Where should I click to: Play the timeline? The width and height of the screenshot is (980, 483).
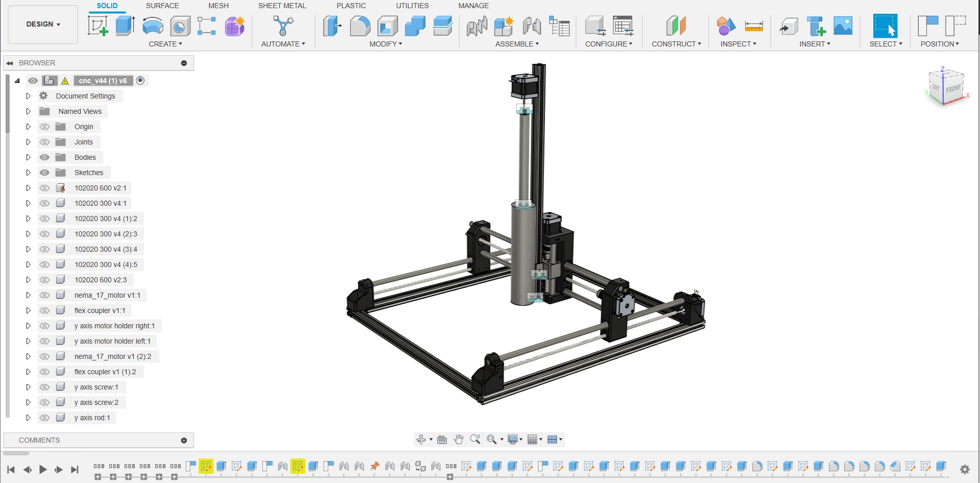pyautogui.click(x=43, y=469)
